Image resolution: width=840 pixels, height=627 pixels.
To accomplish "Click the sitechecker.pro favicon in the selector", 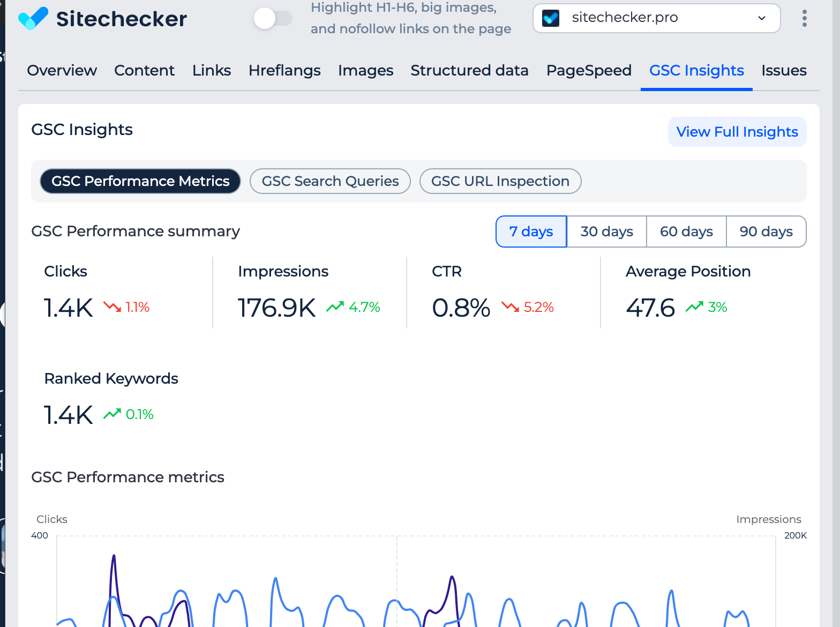I will point(551,18).
